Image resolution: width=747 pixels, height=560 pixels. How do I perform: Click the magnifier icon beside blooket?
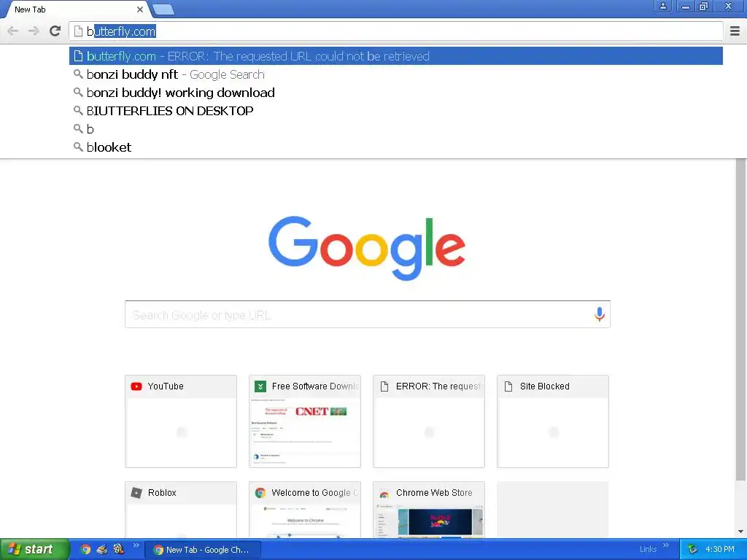click(78, 147)
